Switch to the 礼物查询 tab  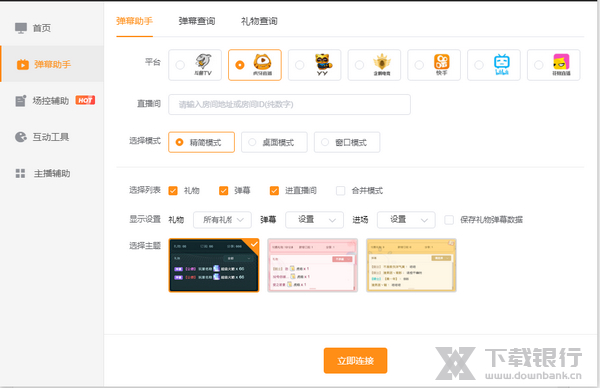(259, 21)
